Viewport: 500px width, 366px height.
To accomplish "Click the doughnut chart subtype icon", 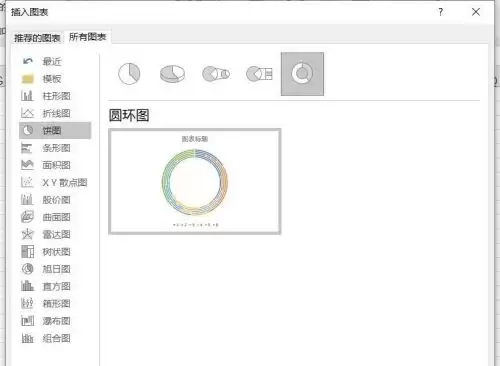I will 302,74.
